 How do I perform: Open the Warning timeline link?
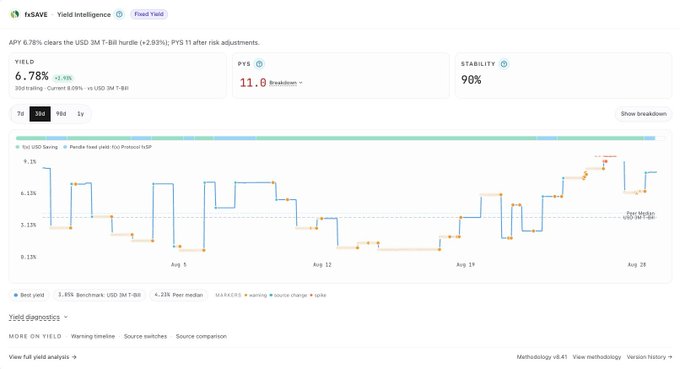pyautogui.click(x=93, y=336)
